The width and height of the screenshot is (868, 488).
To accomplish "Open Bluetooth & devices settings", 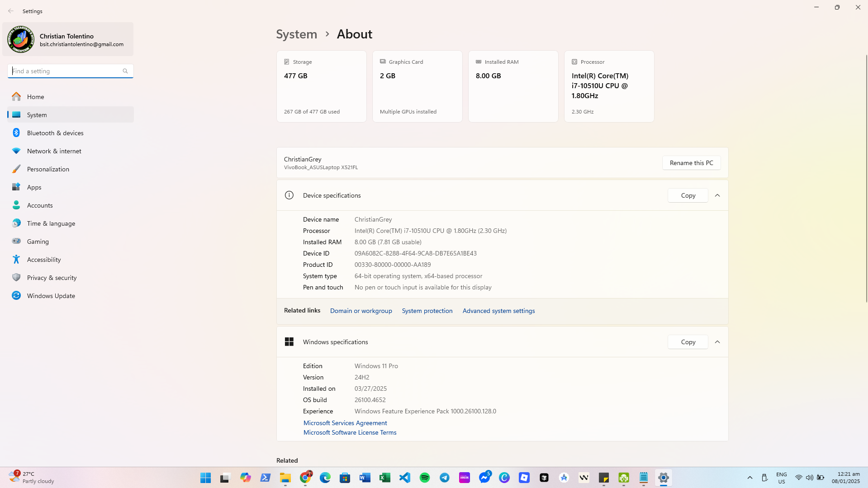I will coord(70,133).
